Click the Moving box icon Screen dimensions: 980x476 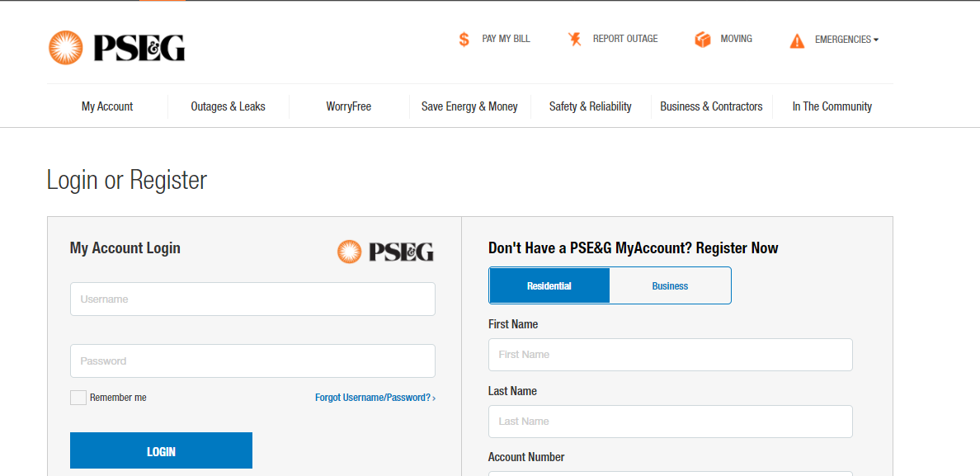click(702, 38)
